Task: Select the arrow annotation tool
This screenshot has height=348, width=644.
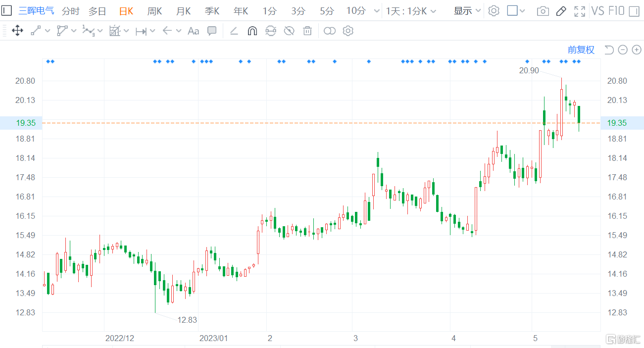Action: coord(167,31)
